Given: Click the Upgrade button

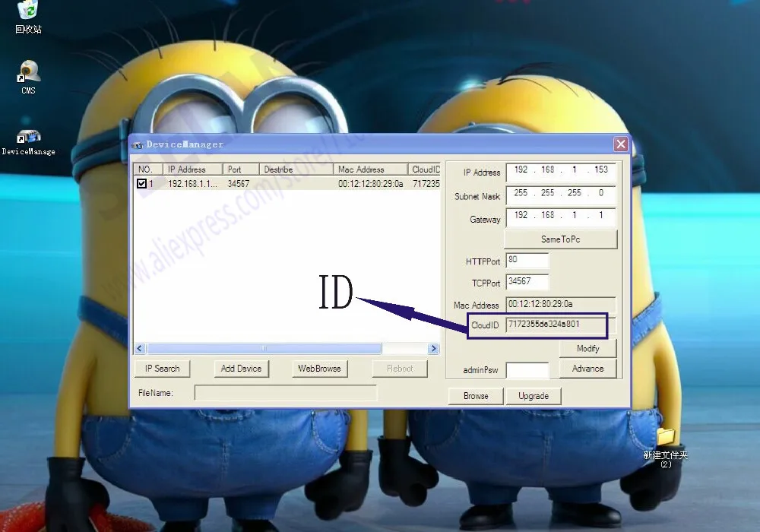Looking at the screenshot, I should coord(534,396).
